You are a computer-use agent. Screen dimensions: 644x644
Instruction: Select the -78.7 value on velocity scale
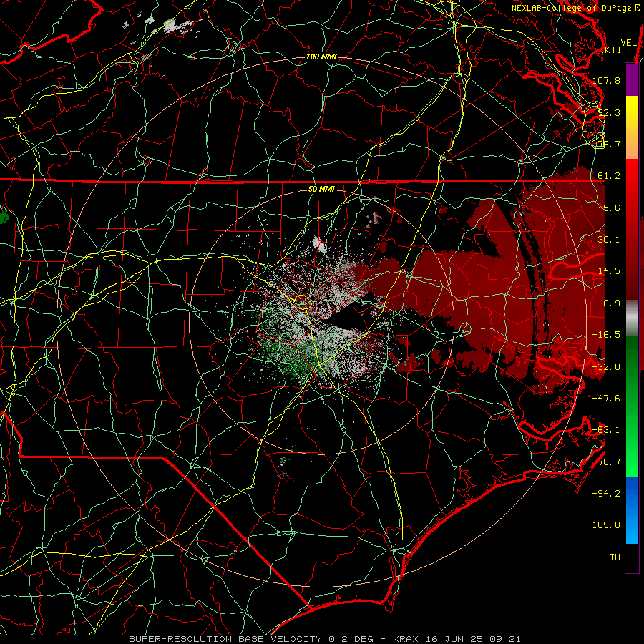(x=607, y=462)
